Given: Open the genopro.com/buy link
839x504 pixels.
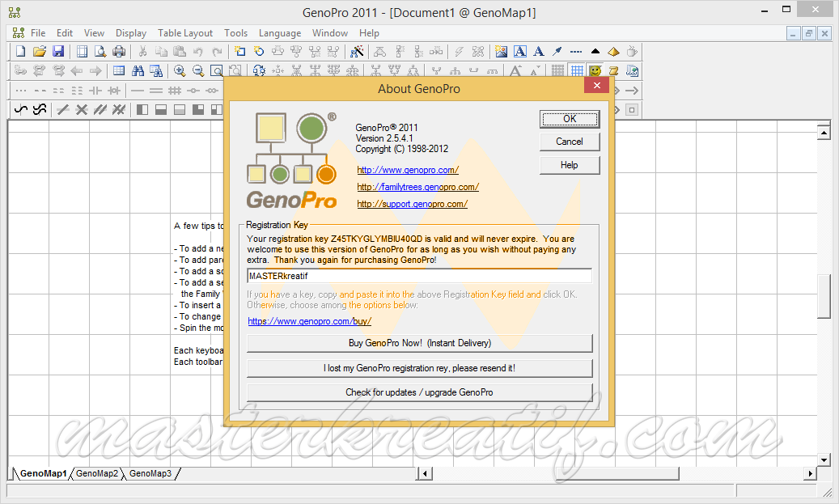Looking at the screenshot, I should coord(309,321).
